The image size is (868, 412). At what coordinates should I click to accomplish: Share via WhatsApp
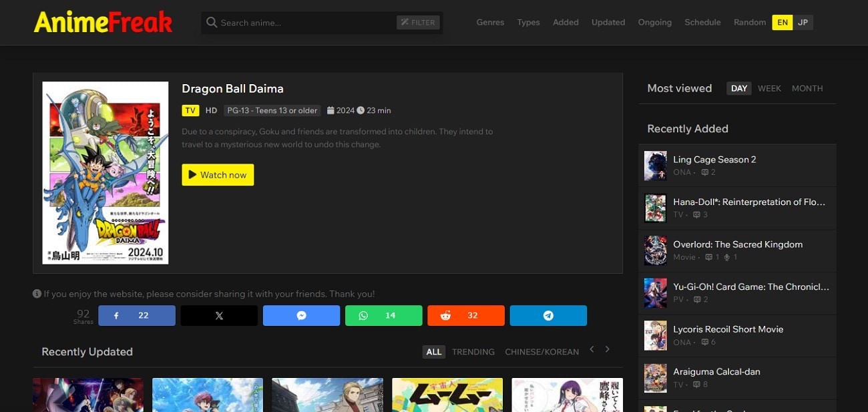click(x=383, y=315)
